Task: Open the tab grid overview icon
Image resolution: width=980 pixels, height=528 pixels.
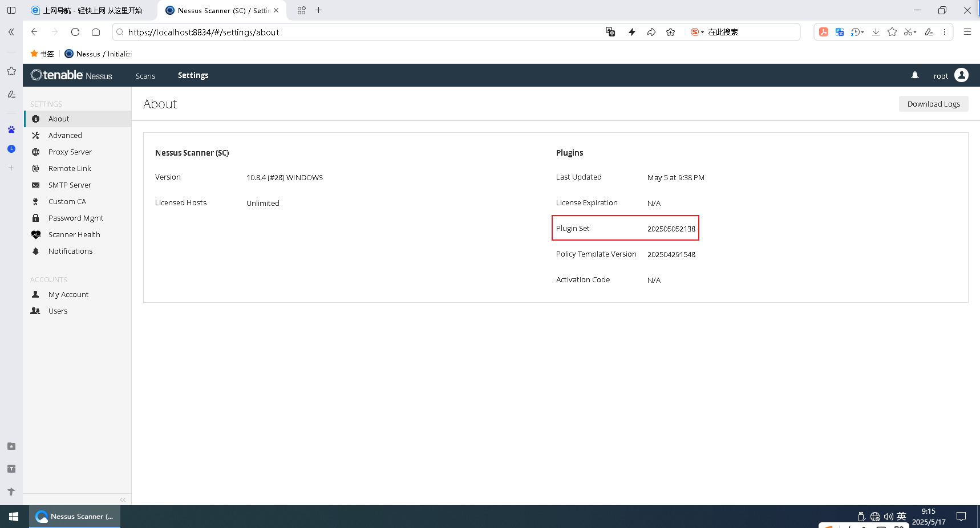Action: click(302, 10)
